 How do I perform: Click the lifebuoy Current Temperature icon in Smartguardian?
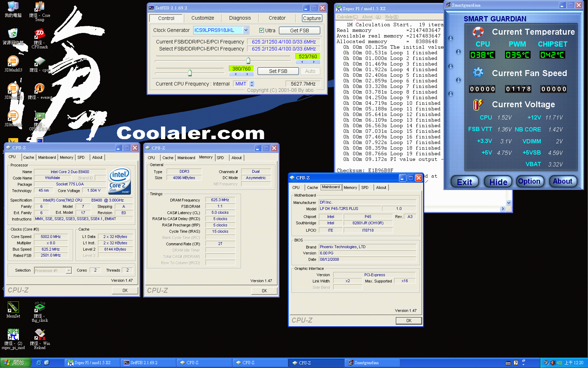pyautogui.click(x=478, y=32)
